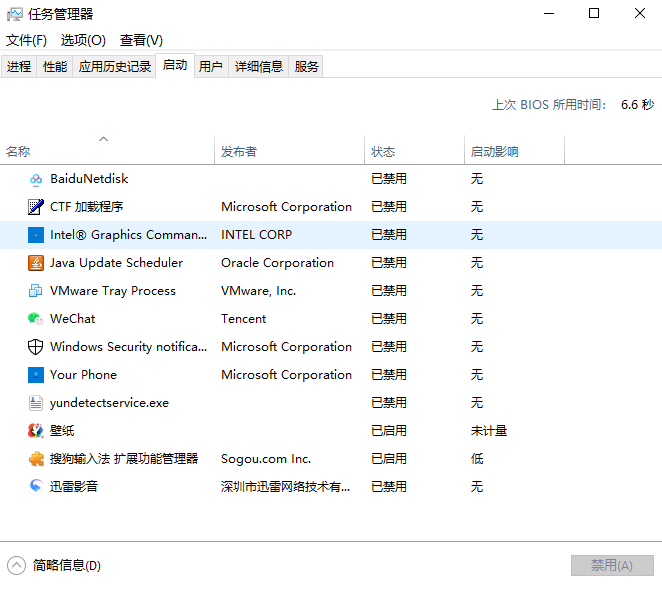This screenshot has height=590, width=662.
Task: Click the 已启用 status of 搜狗输入法
Action: point(389,459)
